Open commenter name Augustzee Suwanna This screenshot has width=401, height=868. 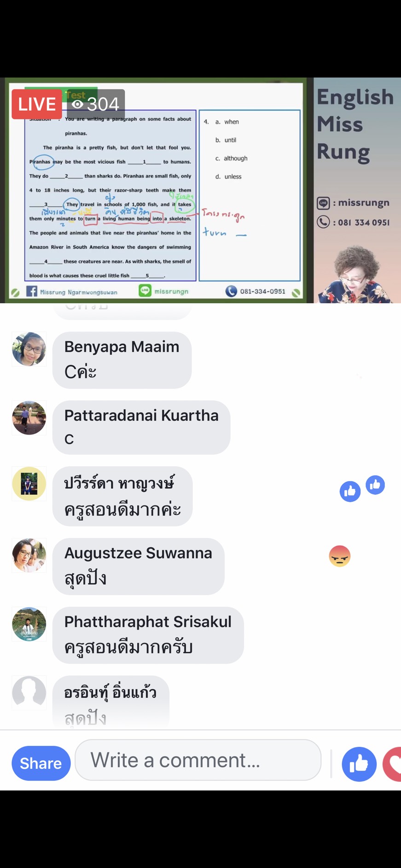(x=138, y=552)
